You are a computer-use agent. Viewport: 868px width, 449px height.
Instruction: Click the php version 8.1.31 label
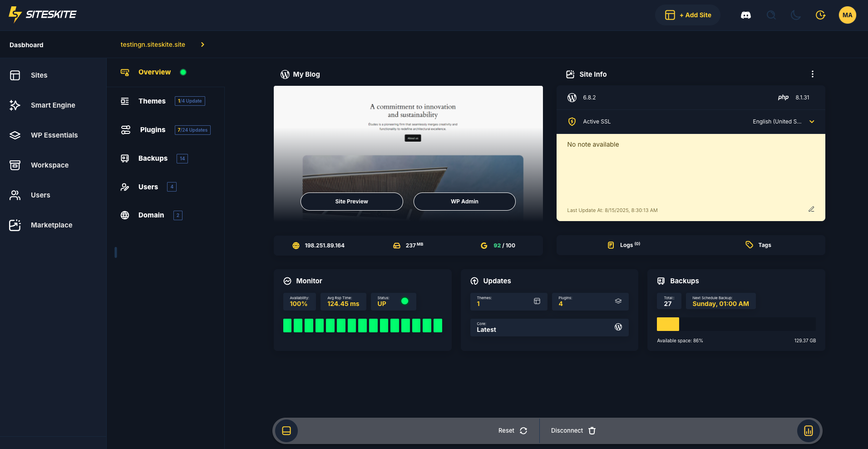(793, 98)
